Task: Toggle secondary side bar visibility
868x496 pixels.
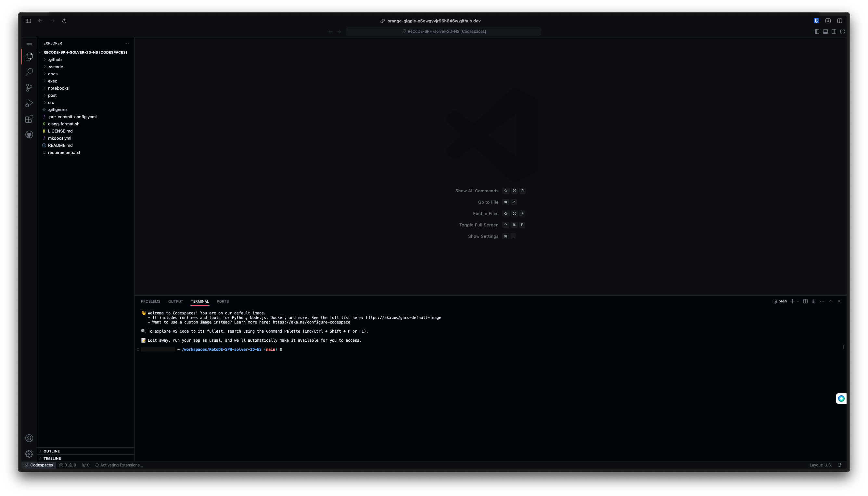Action: [x=834, y=31]
